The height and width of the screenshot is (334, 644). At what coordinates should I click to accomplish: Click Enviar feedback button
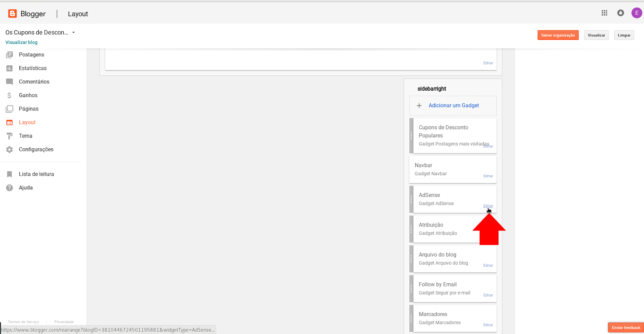pos(626,328)
